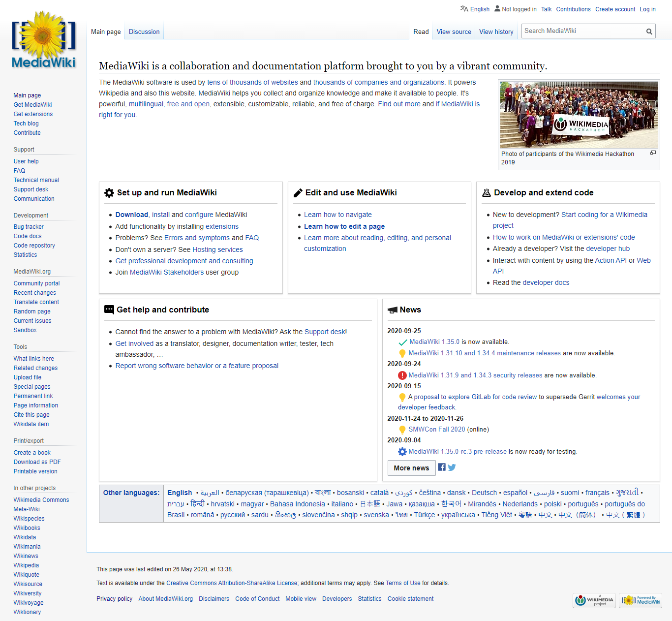Click the flask icon for Develop and extend code
This screenshot has width=672, height=621.
click(x=487, y=192)
